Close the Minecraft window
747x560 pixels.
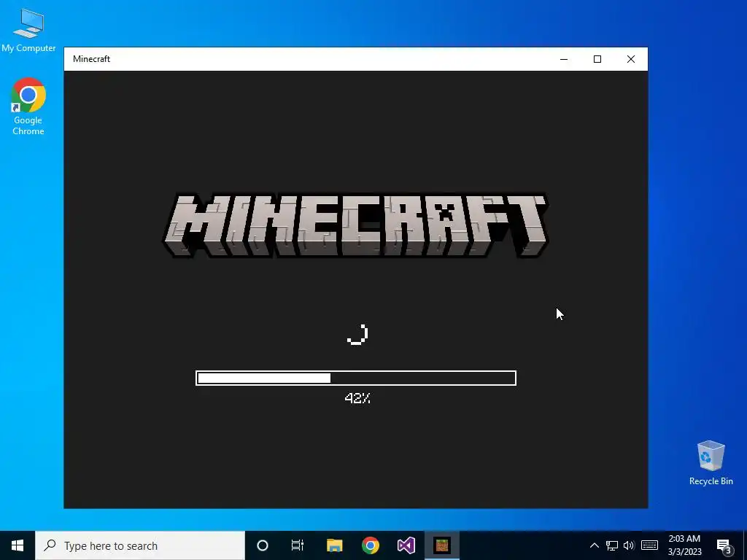click(631, 59)
